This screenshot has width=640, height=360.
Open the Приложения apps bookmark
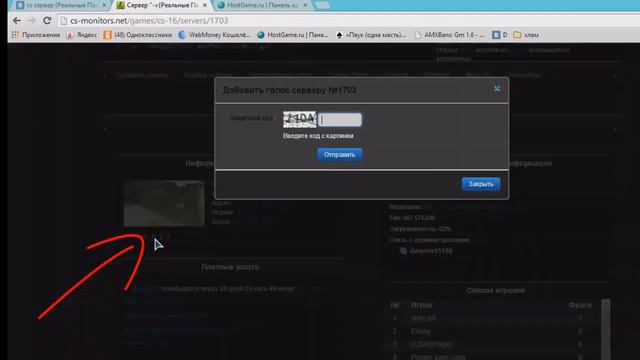36,35
